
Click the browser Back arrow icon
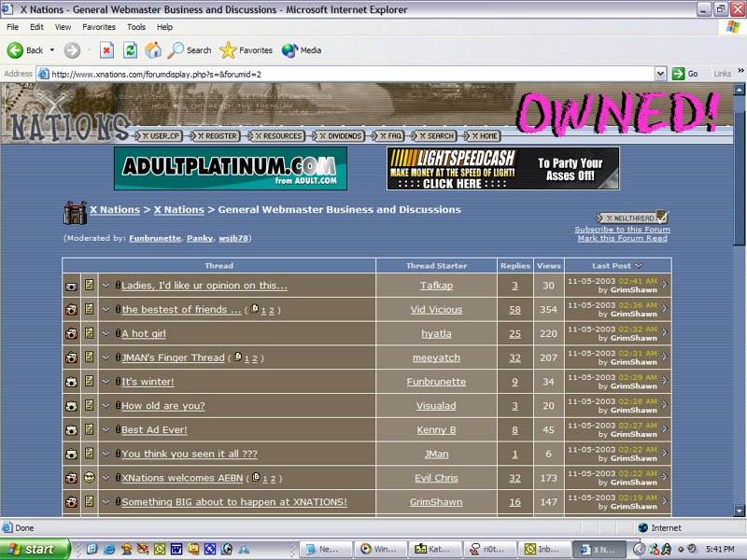[x=16, y=50]
